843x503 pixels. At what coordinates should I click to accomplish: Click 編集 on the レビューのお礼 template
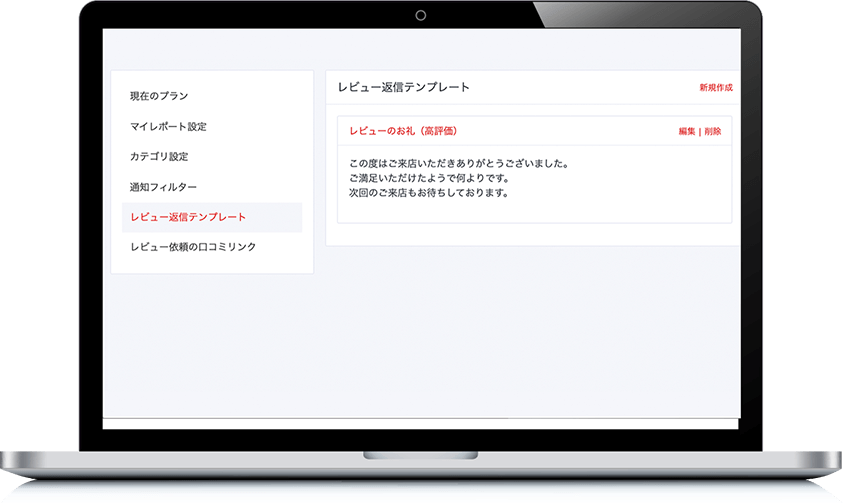(687, 132)
